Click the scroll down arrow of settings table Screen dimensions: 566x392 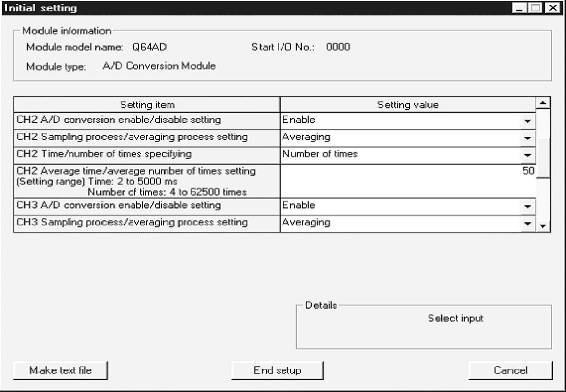(543, 226)
